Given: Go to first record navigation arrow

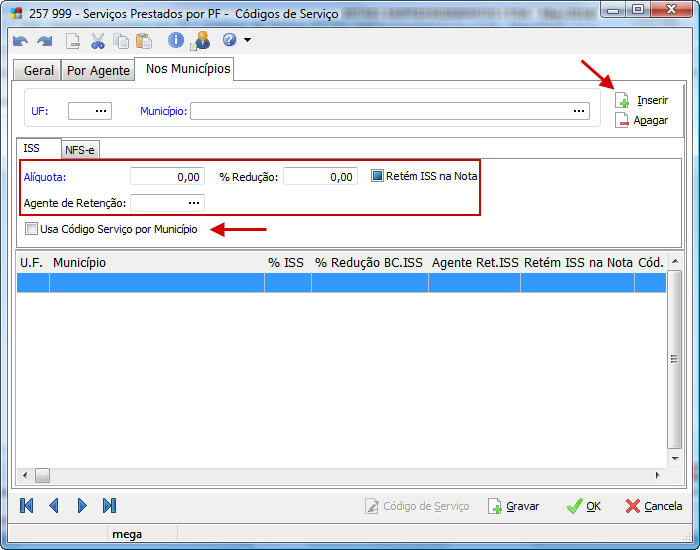Looking at the screenshot, I should (27, 506).
